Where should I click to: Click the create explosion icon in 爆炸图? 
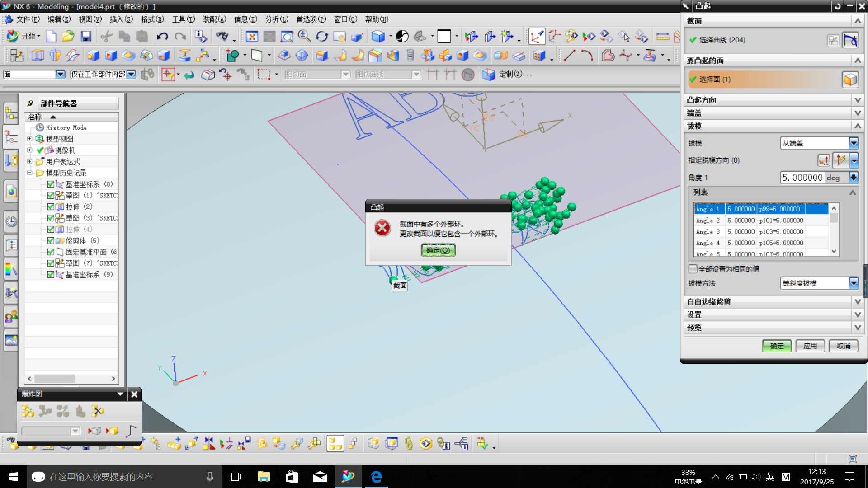coord(28,411)
